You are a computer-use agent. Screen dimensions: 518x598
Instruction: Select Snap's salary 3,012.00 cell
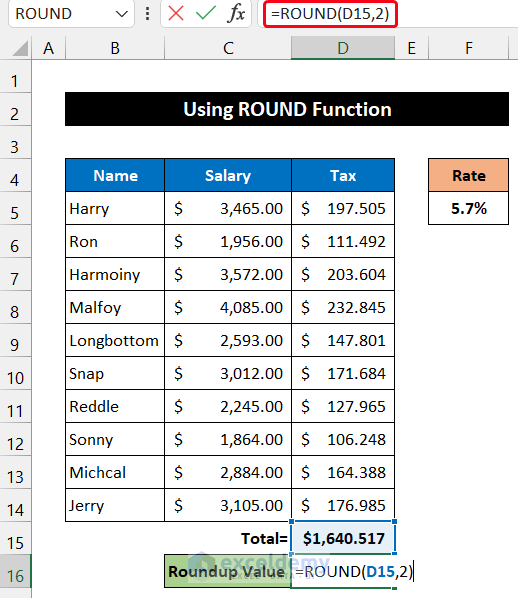[228, 373]
